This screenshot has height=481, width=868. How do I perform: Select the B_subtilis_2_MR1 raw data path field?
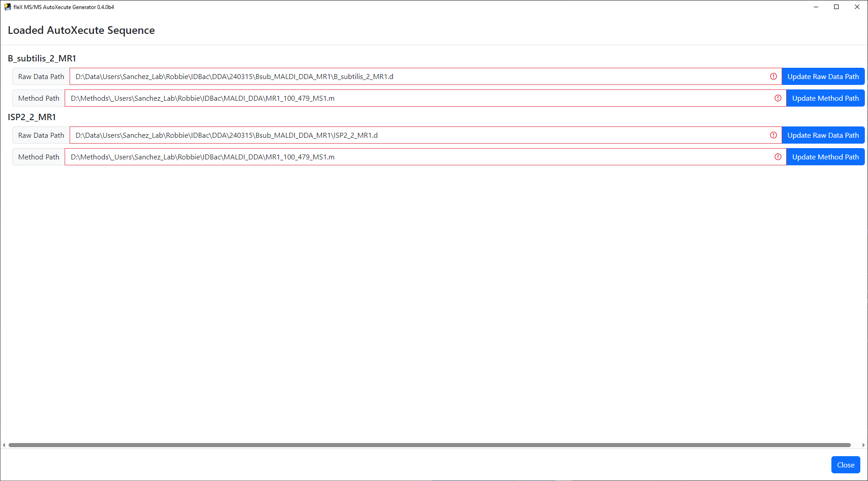click(x=407, y=76)
